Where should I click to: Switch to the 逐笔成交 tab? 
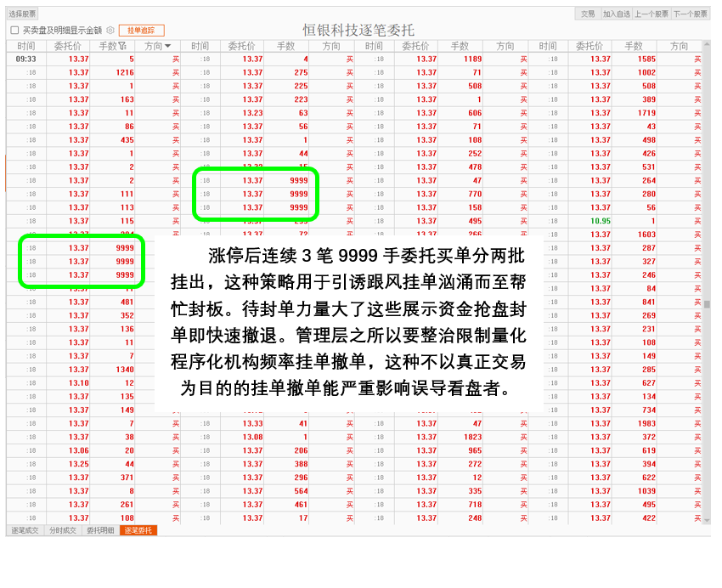click(25, 530)
